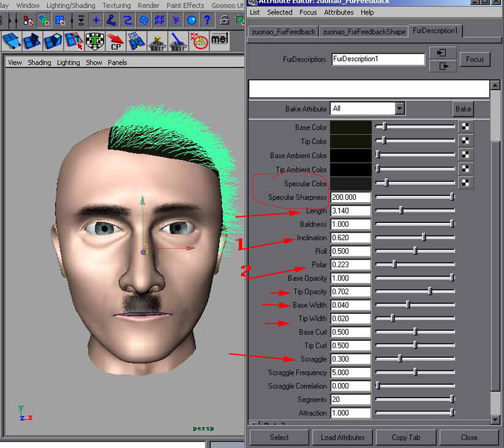Click the Tip Color texture map button
The width and height of the screenshot is (504, 448).
pyautogui.click(x=465, y=141)
